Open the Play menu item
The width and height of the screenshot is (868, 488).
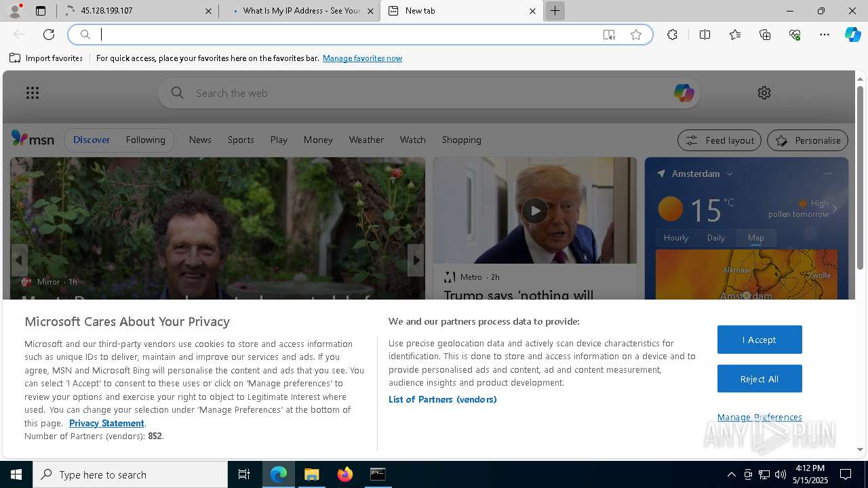(x=279, y=140)
